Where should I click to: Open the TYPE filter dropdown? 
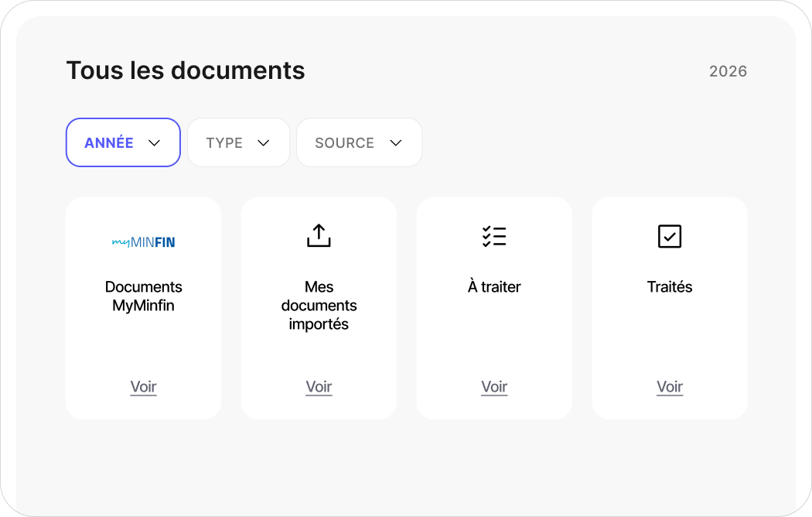tap(238, 142)
